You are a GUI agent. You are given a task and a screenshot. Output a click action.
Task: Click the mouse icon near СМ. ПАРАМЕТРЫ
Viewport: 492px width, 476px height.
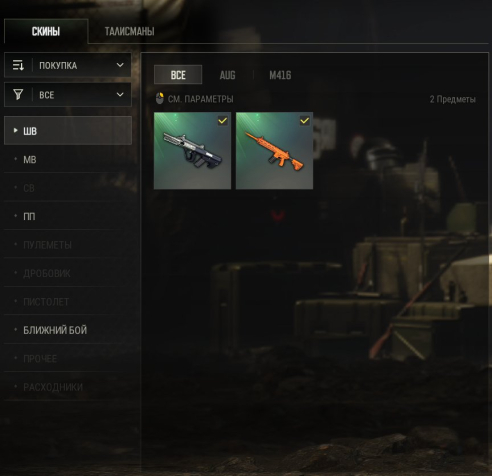[160, 99]
